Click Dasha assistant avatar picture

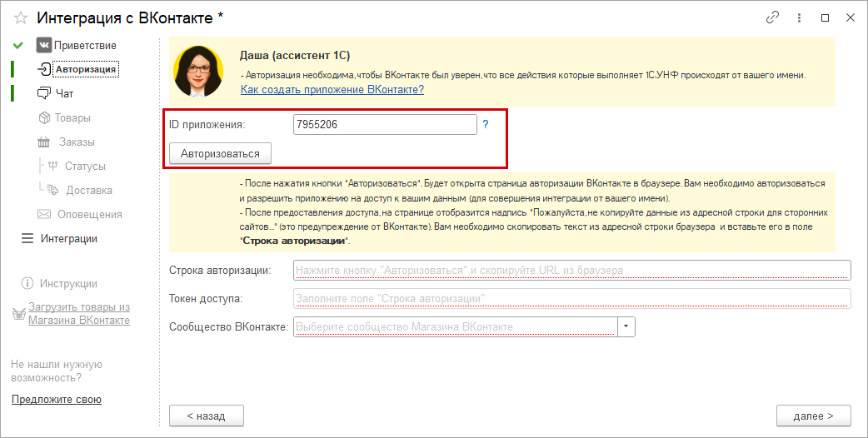click(x=198, y=71)
